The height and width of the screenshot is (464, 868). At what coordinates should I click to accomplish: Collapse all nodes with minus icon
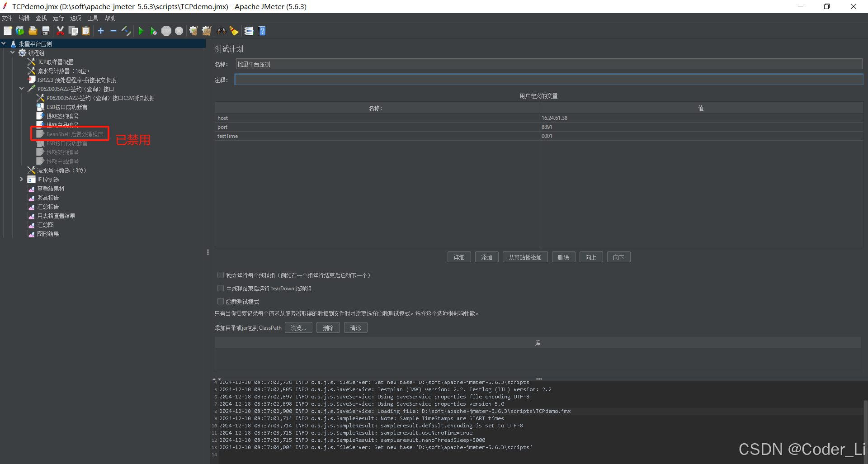tap(113, 31)
